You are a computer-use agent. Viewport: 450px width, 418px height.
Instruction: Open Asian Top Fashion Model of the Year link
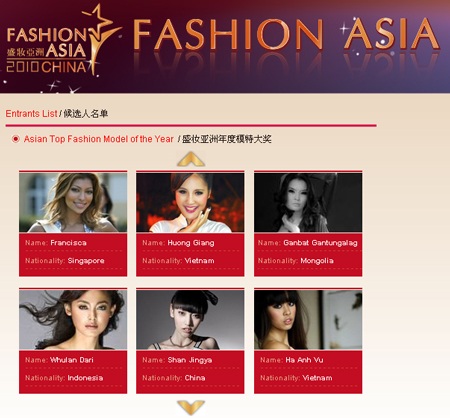coord(99,139)
